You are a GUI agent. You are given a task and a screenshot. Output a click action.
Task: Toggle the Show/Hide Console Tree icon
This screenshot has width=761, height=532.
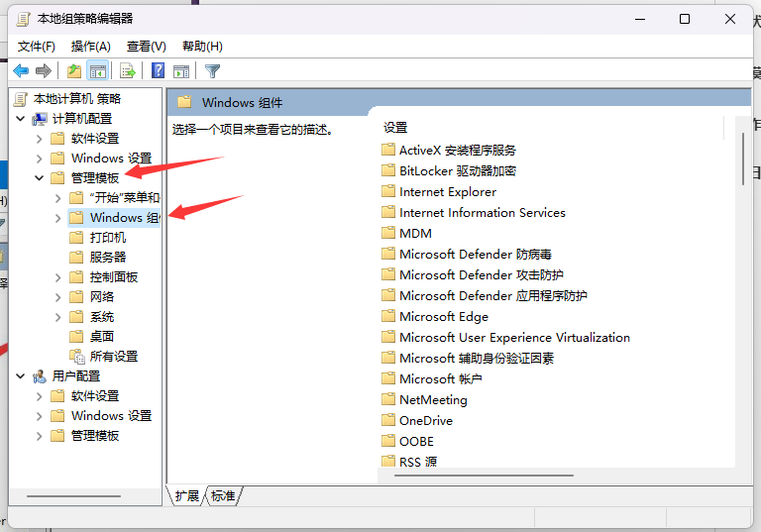point(97,70)
